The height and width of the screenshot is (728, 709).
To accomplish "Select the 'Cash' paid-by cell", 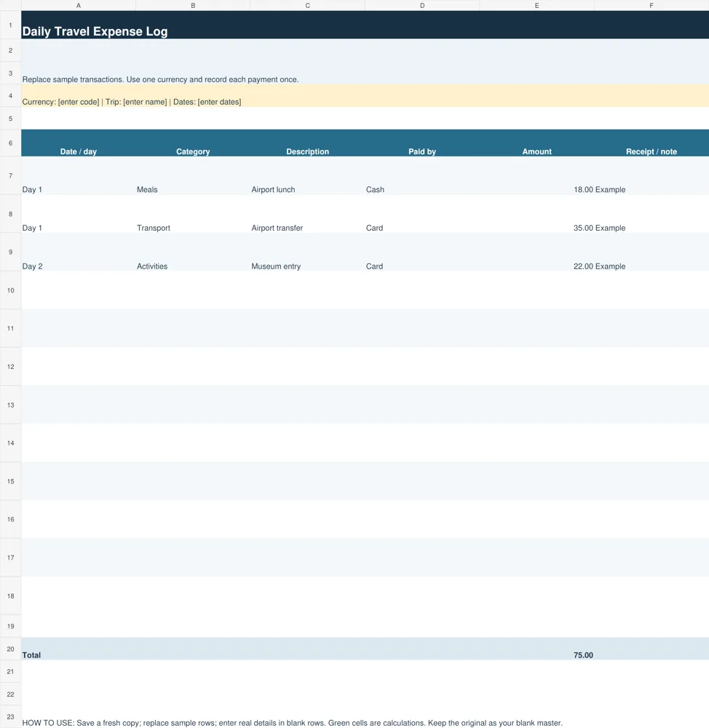I will 422,176.
